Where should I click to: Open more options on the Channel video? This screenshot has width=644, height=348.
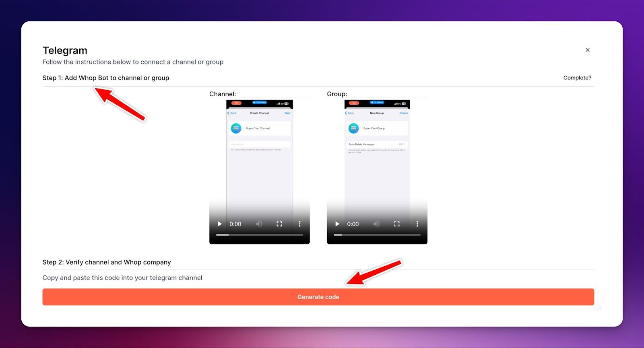pos(299,224)
